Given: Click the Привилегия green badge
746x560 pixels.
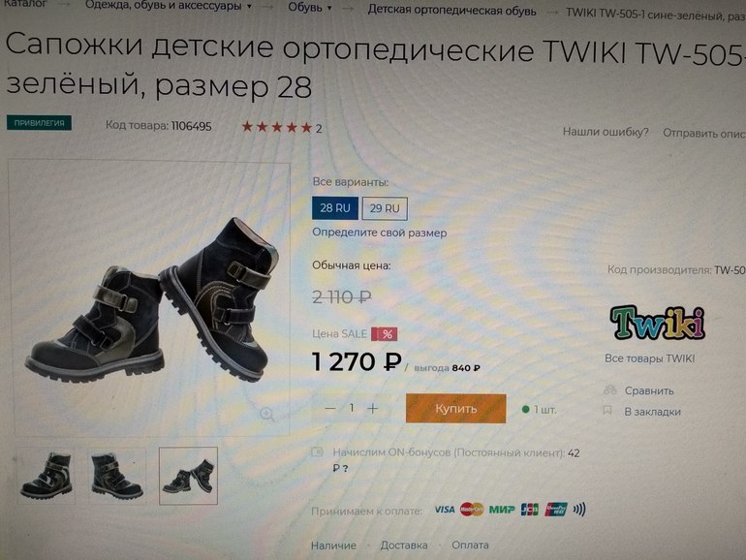Looking at the screenshot, I should (x=39, y=123).
